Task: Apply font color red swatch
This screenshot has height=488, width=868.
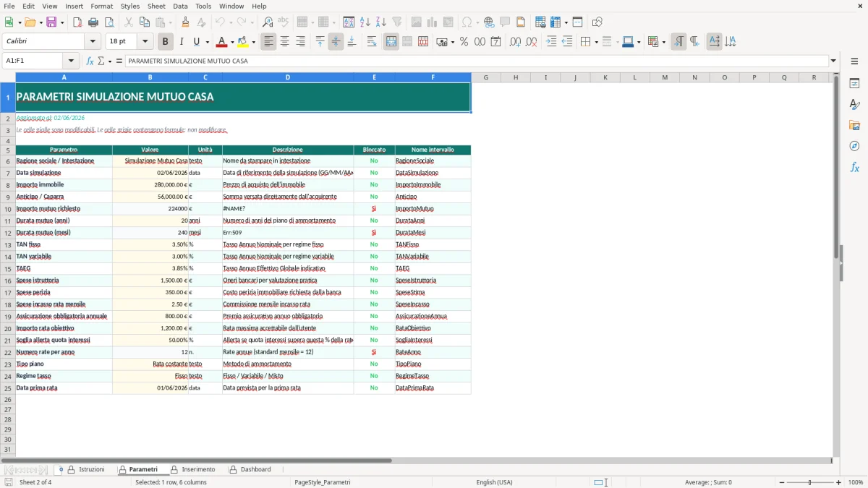Action: [x=221, y=42]
